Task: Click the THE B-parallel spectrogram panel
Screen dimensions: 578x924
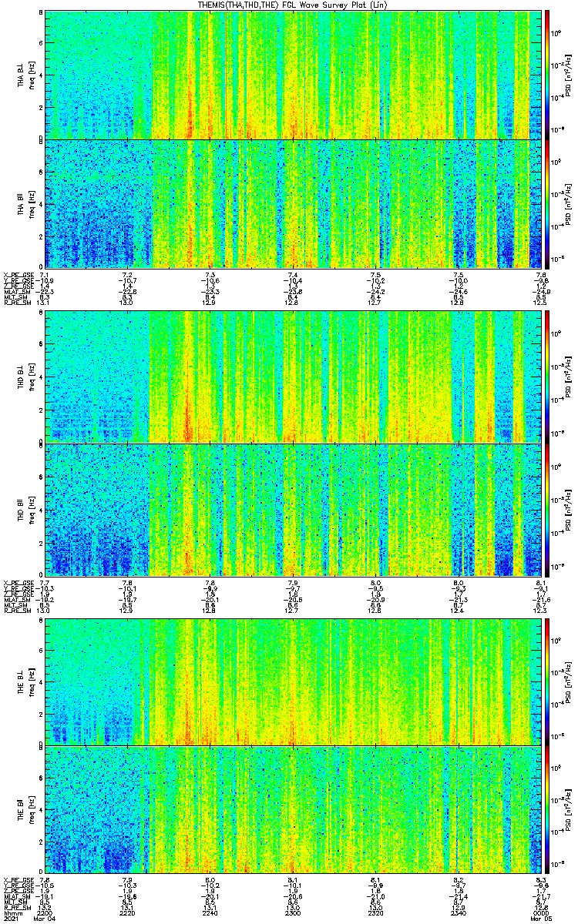Action: click(292, 811)
